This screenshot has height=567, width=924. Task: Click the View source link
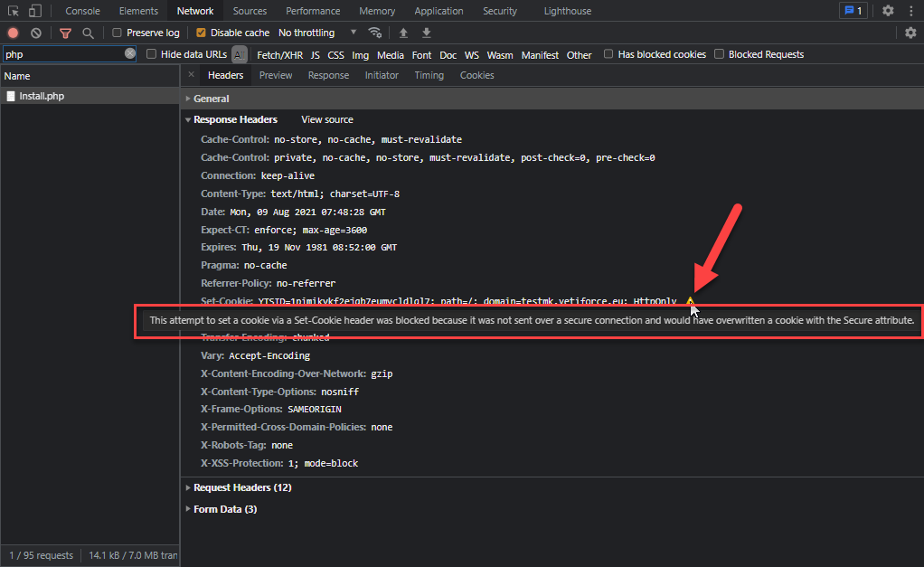click(x=327, y=119)
